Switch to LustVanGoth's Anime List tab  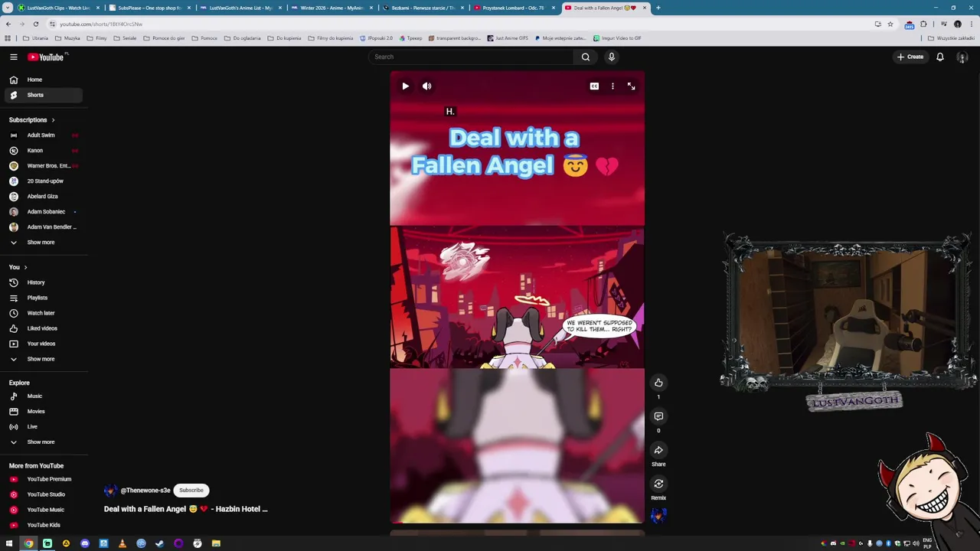(240, 8)
